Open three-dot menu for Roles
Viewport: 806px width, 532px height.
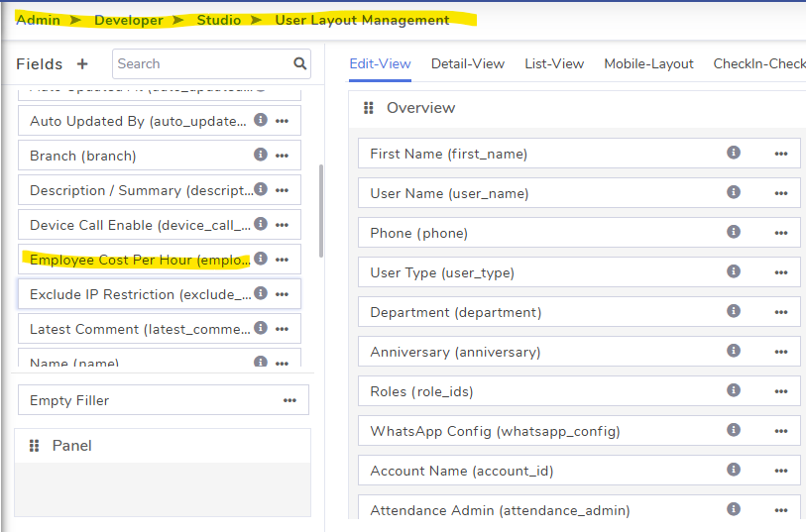point(781,391)
